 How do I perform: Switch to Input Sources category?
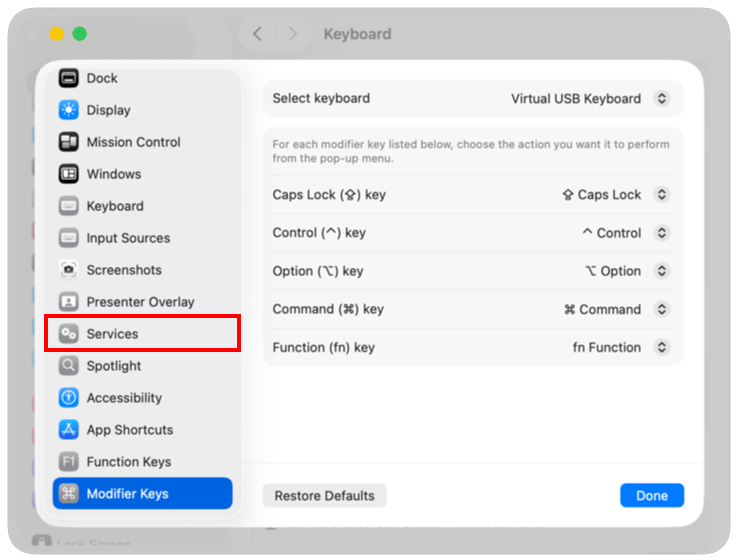128,238
